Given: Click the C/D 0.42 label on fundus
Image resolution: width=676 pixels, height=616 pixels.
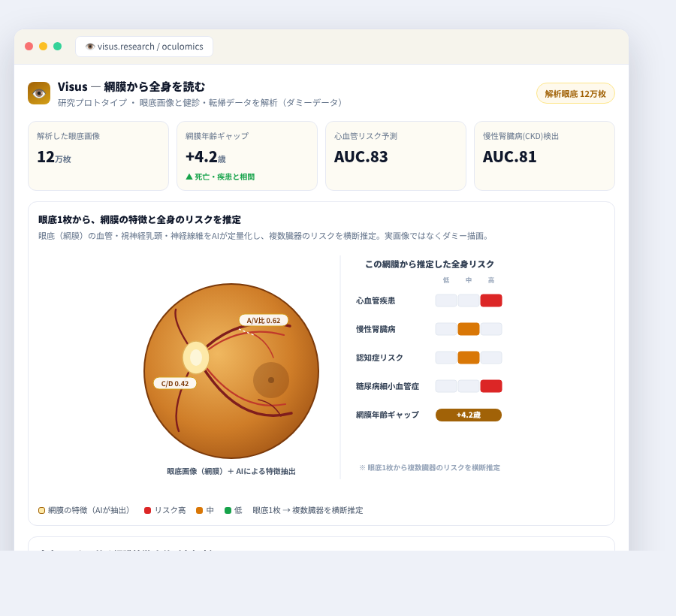Looking at the screenshot, I should click(175, 383).
